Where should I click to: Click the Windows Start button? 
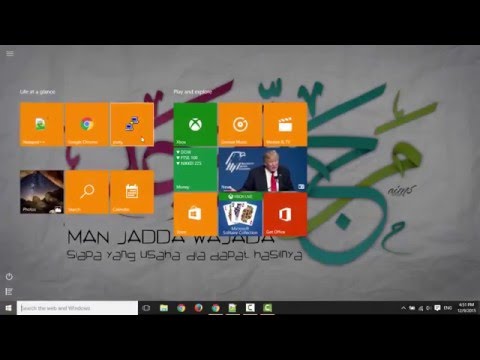(9, 308)
